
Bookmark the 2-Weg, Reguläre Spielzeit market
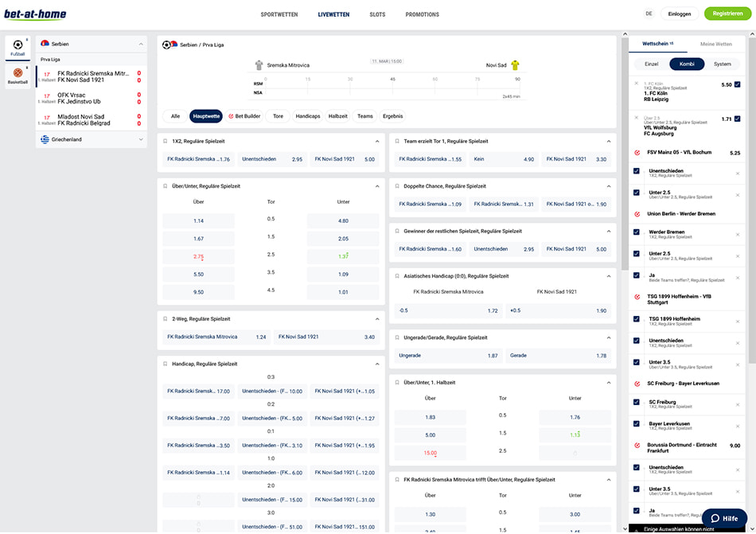point(166,319)
